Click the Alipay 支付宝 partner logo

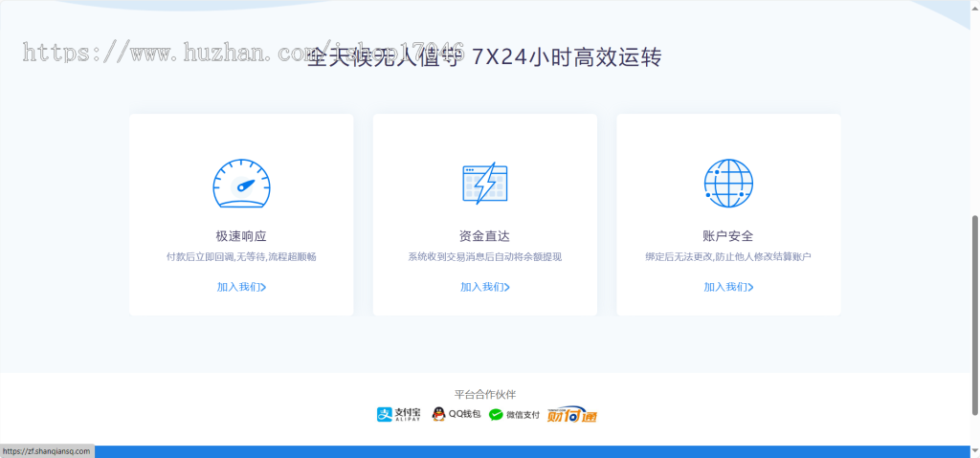[x=398, y=414]
